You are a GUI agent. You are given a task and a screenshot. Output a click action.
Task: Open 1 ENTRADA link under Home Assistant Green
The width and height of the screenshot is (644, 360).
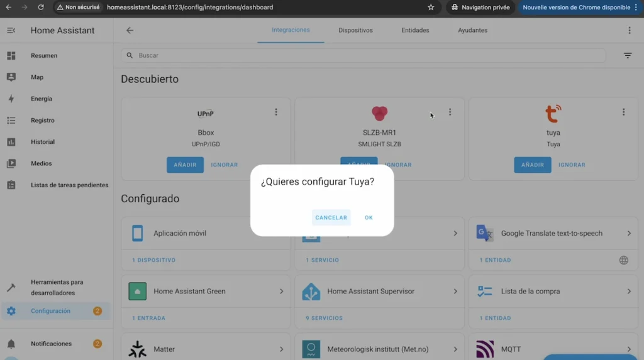pyautogui.click(x=148, y=318)
